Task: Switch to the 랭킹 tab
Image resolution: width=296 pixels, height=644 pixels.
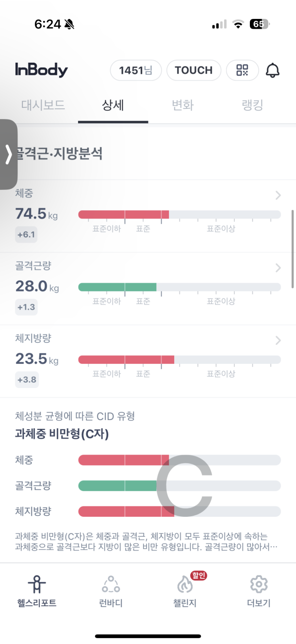Action: [x=252, y=105]
